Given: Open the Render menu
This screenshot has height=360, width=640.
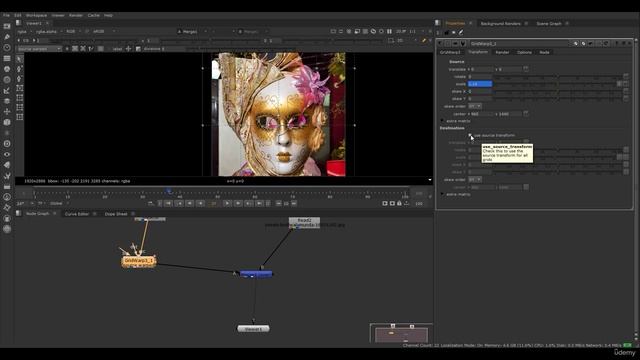Looking at the screenshot, I should point(76,15).
